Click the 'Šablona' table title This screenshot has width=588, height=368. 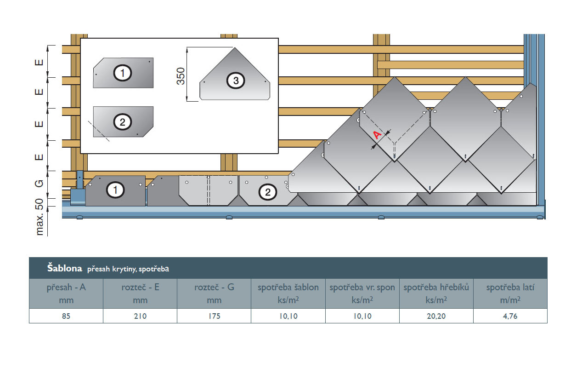pos(64,268)
